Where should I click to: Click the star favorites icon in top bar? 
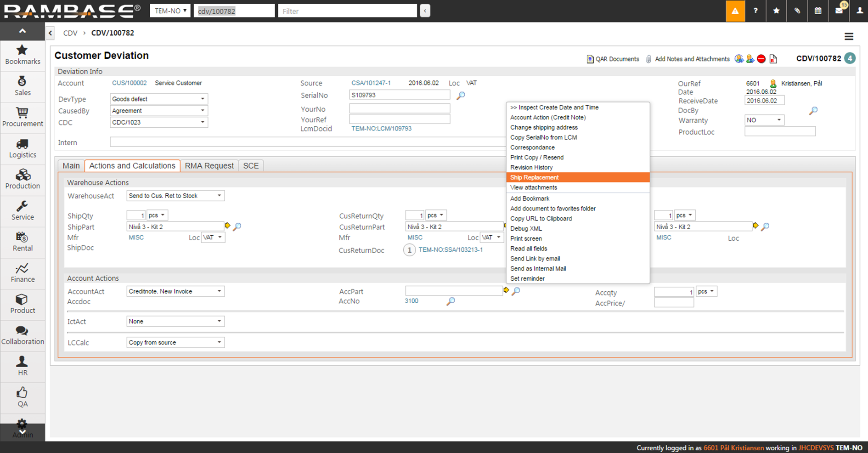776,11
